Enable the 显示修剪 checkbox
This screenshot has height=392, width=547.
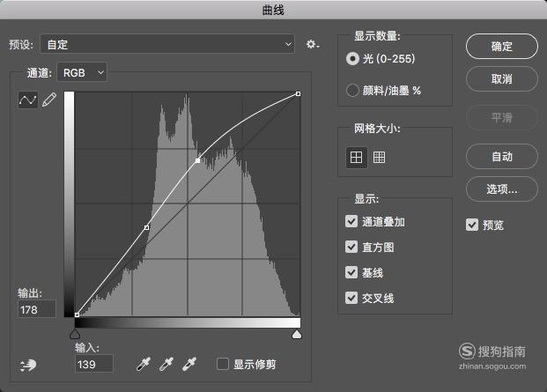coord(223,364)
